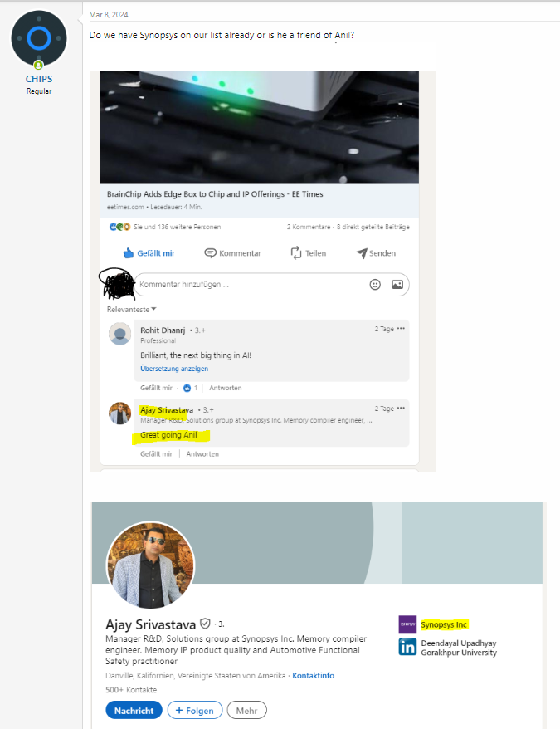Screen dimensions: 560x729
Task: Like Rohit Dhanrj's comment via Gefällt mir
Action: point(156,388)
